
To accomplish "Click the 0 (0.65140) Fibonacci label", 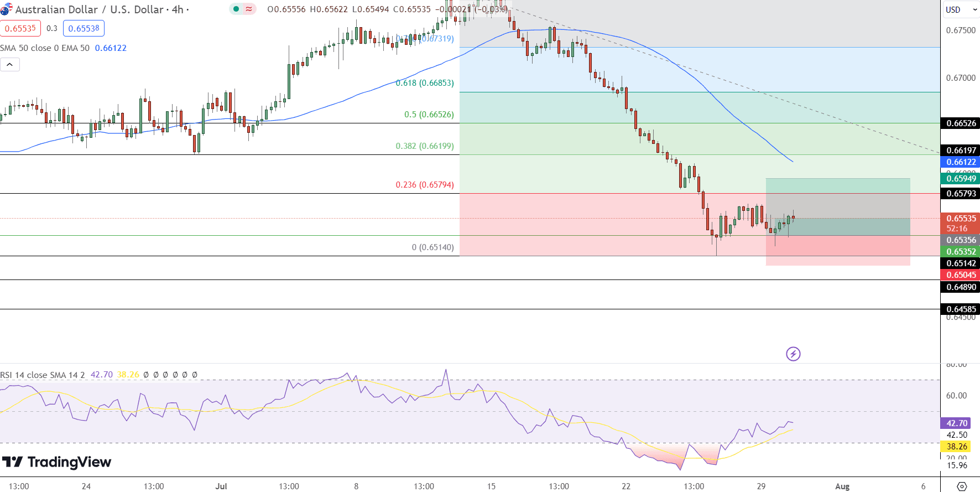I will point(433,247).
